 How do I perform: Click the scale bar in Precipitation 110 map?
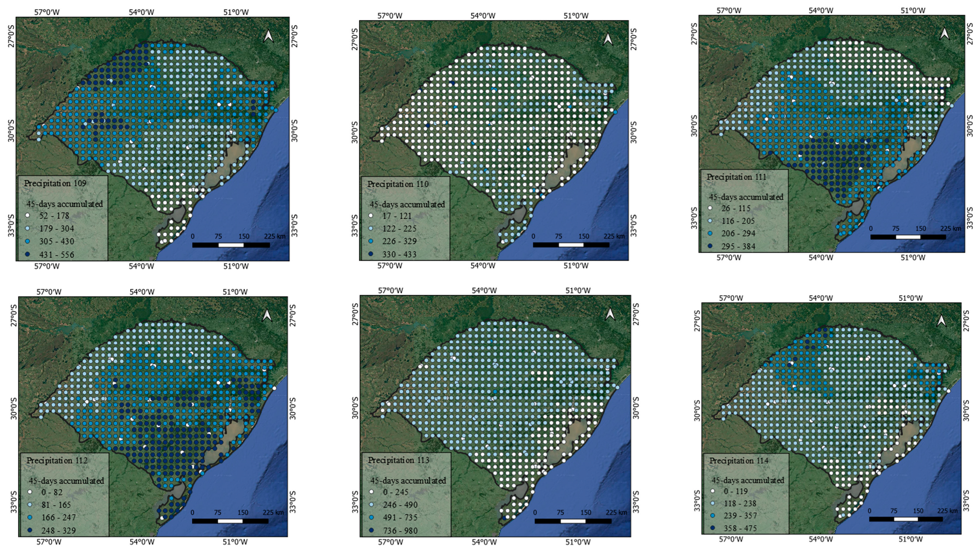[x=571, y=245]
